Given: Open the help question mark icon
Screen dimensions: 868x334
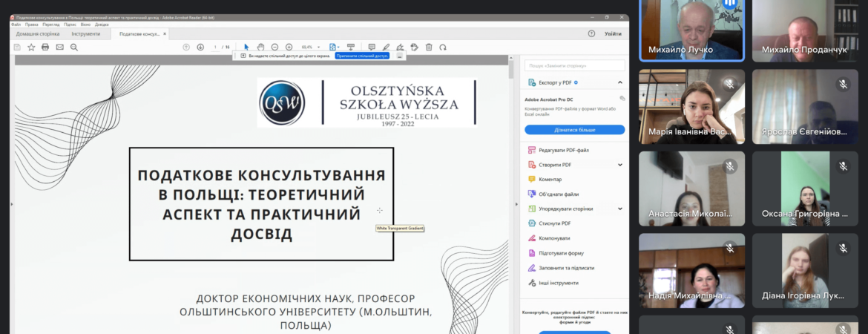Looking at the screenshot, I should pyautogui.click(x=591, y=34).
